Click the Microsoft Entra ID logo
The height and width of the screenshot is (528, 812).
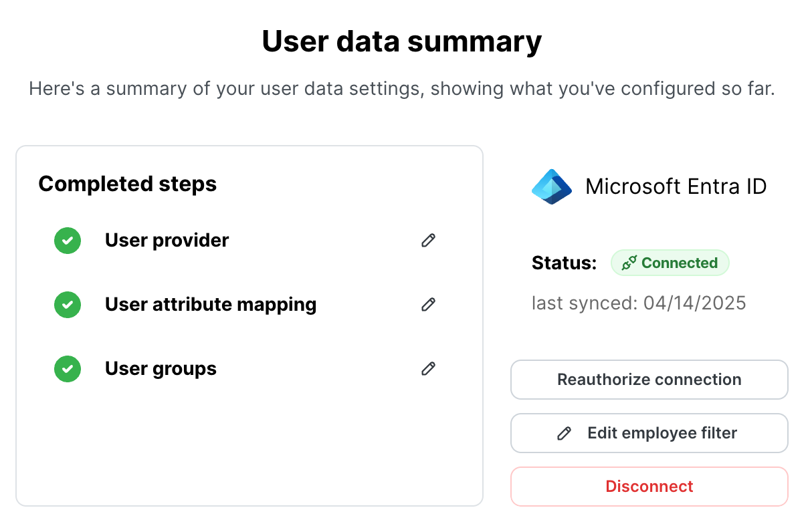pyautogui.click(x=552, y=186)
